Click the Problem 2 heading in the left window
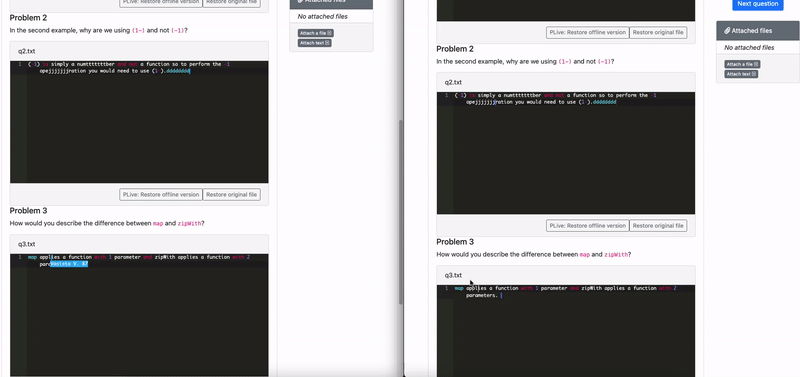Screen dimensions: 800x377 click(x=28, y=18)
